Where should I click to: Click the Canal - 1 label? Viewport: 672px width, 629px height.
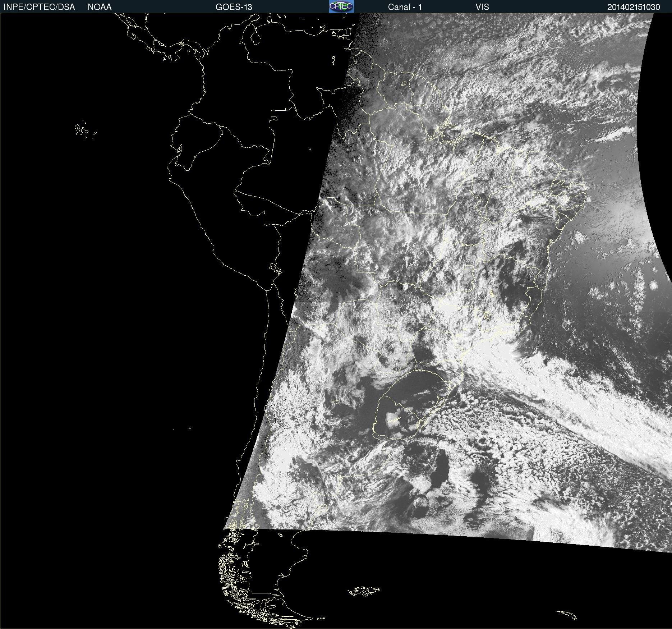pyautogui.click(x=405, y=7)
